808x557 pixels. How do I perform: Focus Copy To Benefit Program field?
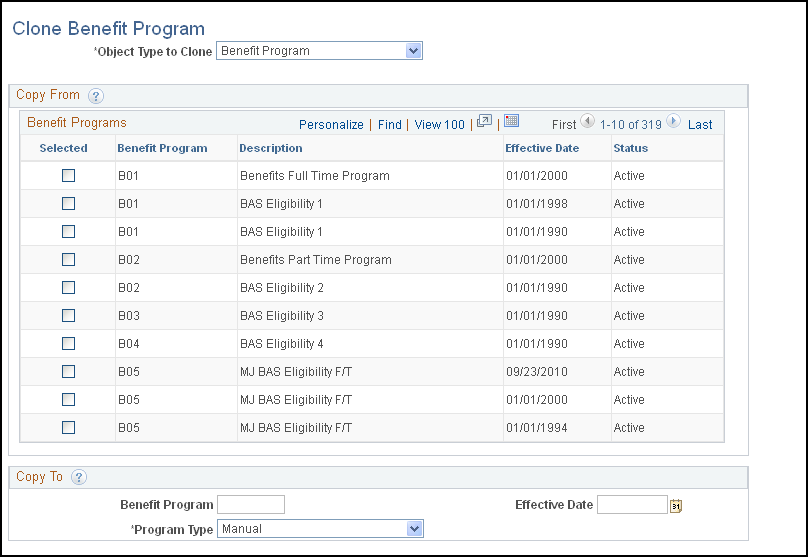pyautogui.click(x=251, y=505)
